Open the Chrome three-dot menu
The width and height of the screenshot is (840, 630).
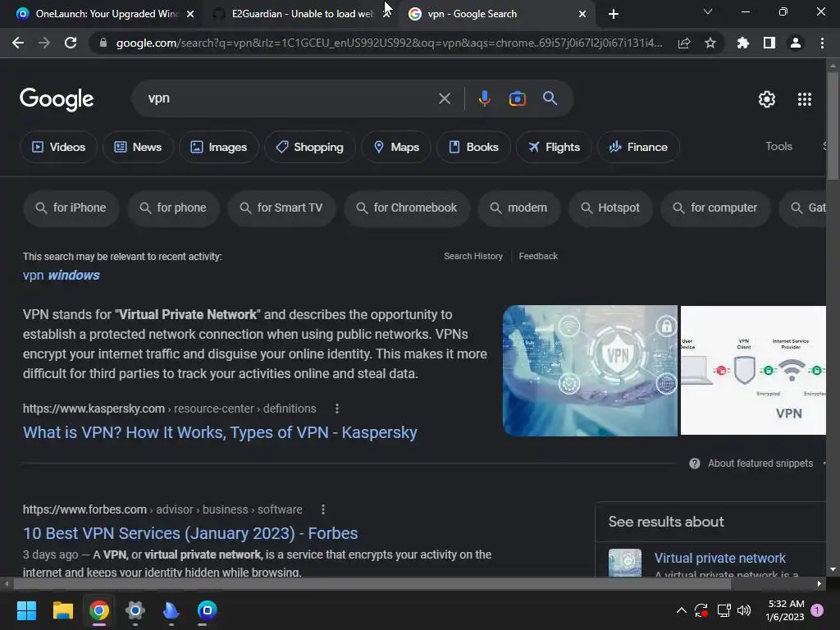click(822, 43)
